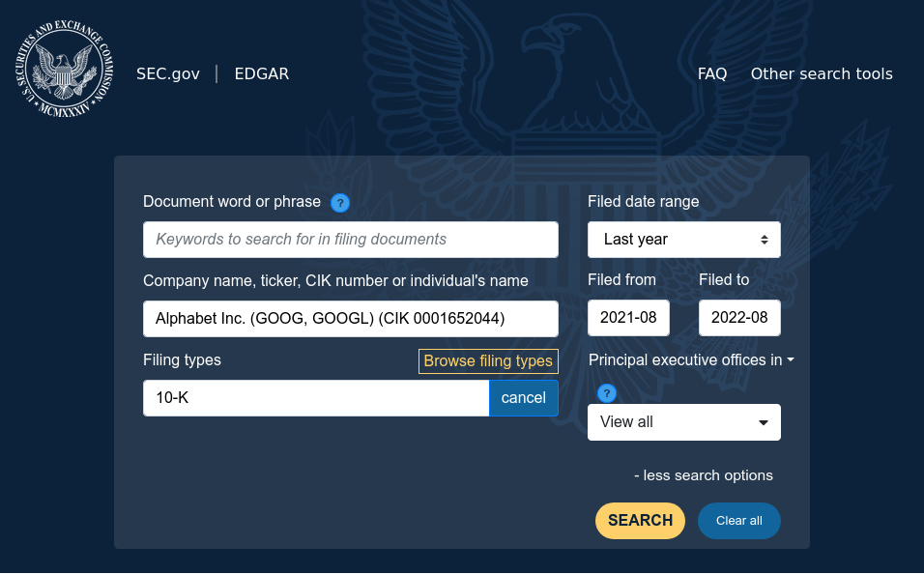Collapse with less search options link

coord(704,475)
